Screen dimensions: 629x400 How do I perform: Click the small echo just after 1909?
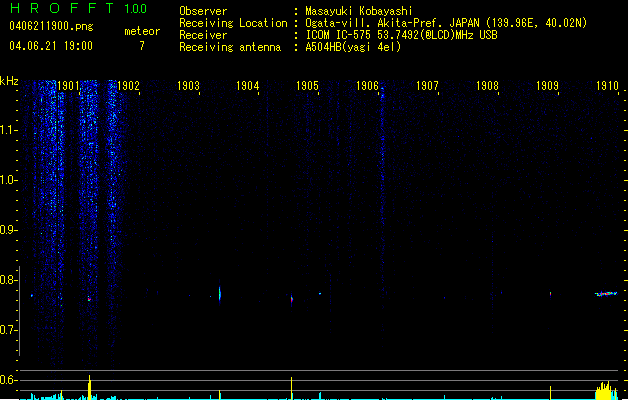(550, 294)
